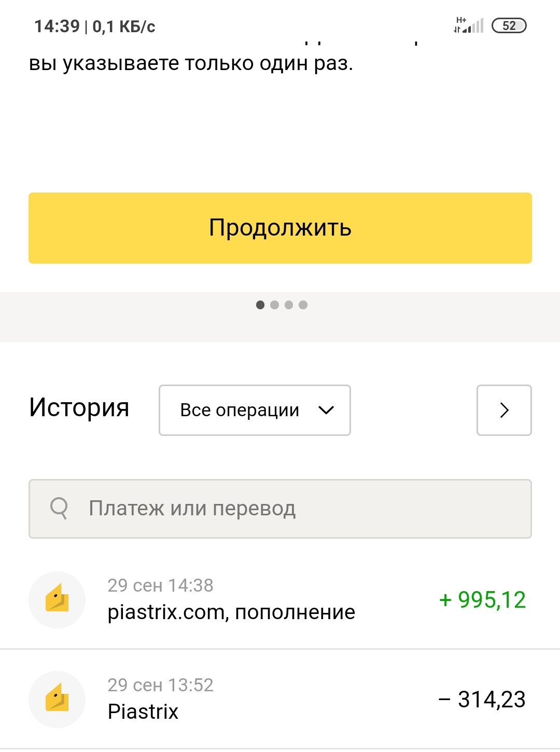Select the first carousel page dot
This screenshot has height=752, width=560.
coord(260,305)
